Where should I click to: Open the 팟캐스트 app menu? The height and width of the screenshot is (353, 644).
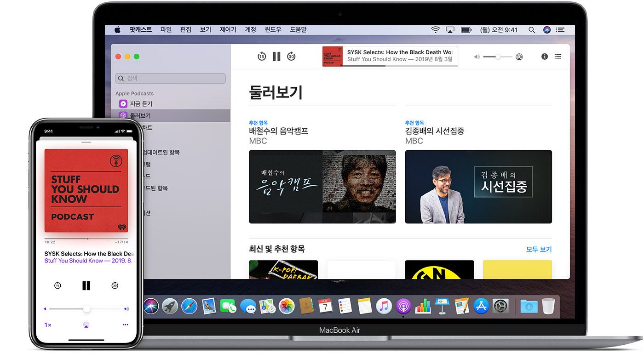pyautogui.click(x=140, y=29)
